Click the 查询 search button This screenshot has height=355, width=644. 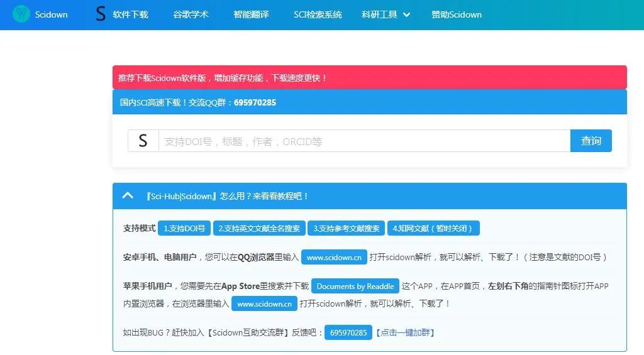[591, 141]
